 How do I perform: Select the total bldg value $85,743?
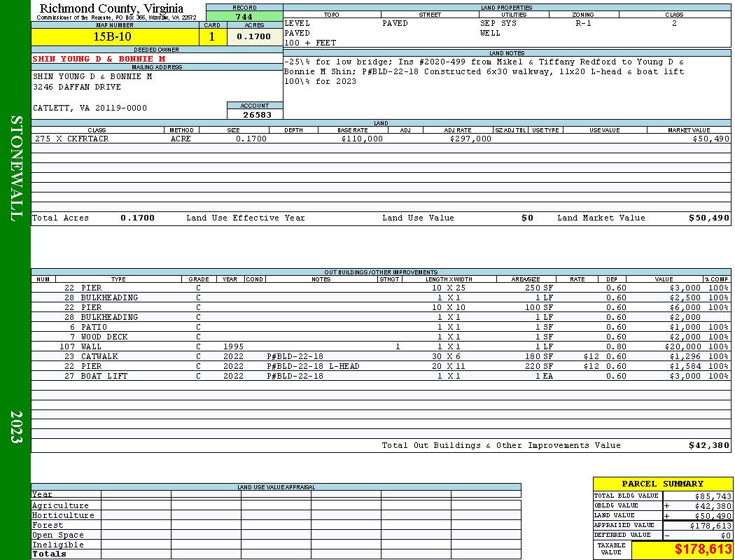[x=713, y=496]
